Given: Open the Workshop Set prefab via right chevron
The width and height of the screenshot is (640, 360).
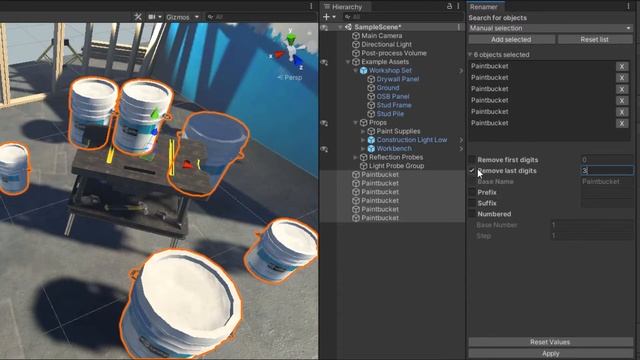Looking at the screenshot, I should point(461,71).
